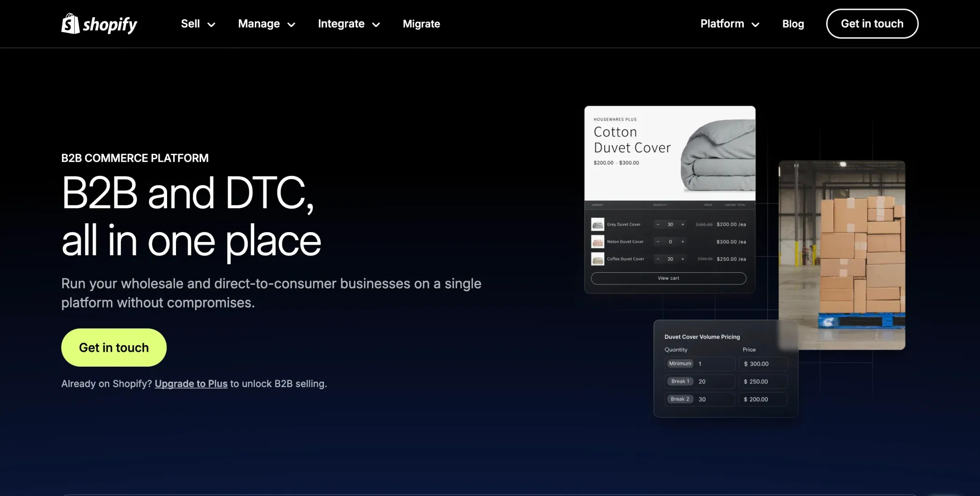Click plus icon for Coffee Duvet Cover

point(683,259)
